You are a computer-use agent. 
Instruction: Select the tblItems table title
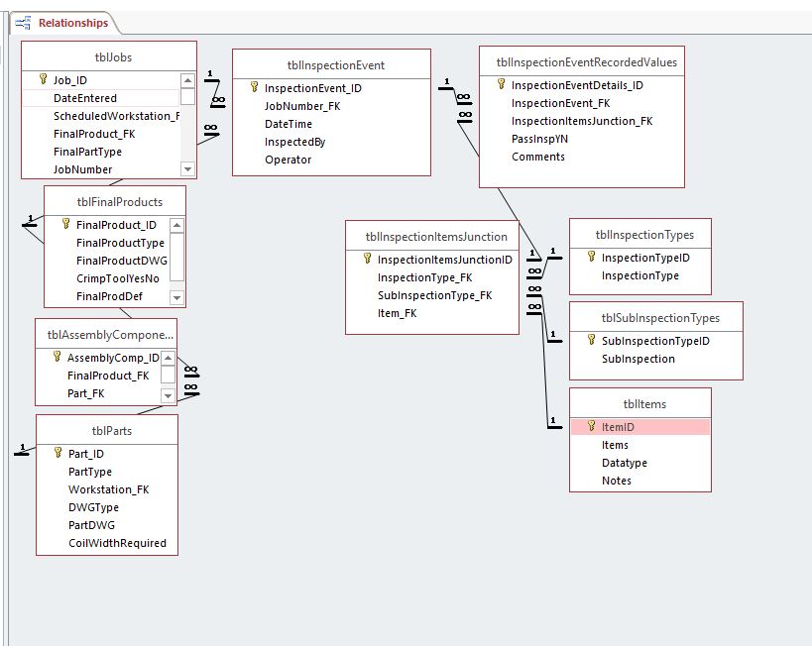644,404
